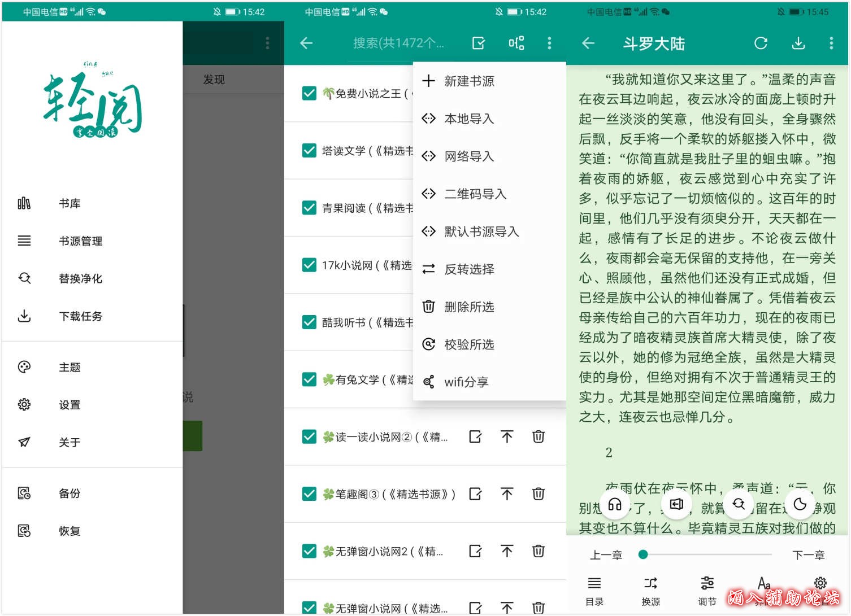Select 网络导入 from menu
This screenshot has height=616, width=851.
pyautogui.click(x=489, y=156)
